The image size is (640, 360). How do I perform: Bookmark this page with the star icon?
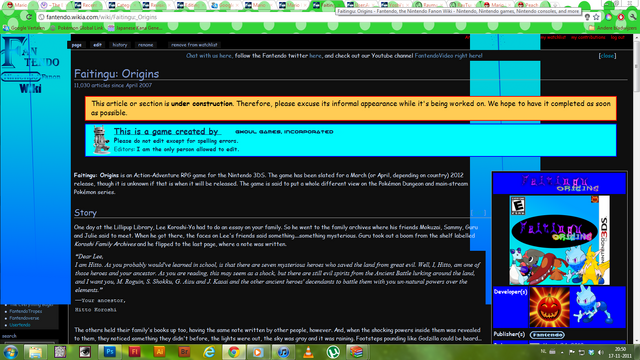click(x=596, y=17)
